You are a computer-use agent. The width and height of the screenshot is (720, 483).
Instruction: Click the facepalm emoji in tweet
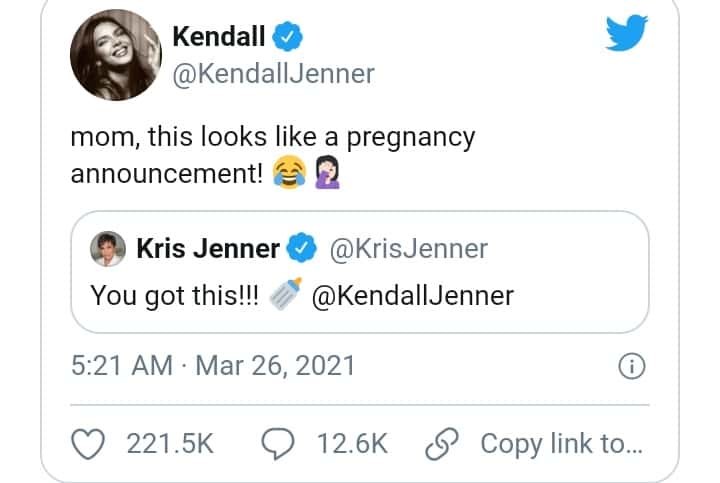[x=327, y=173]
